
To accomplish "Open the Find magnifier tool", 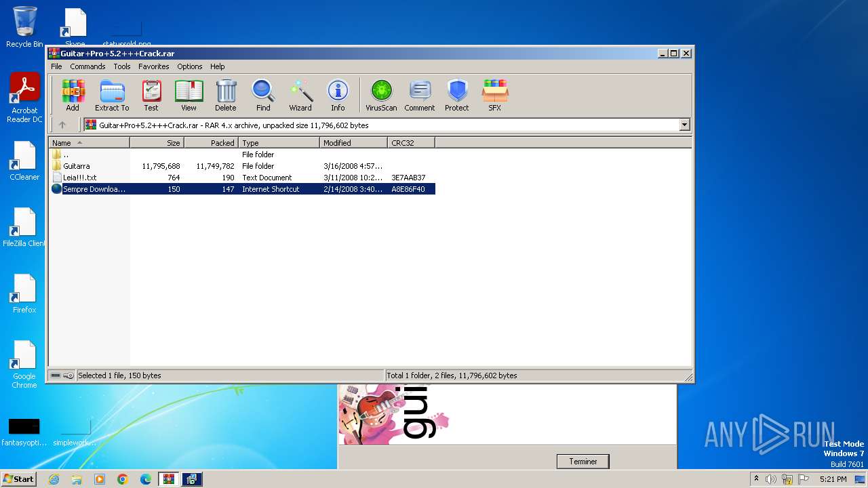I will click(263, 96).
